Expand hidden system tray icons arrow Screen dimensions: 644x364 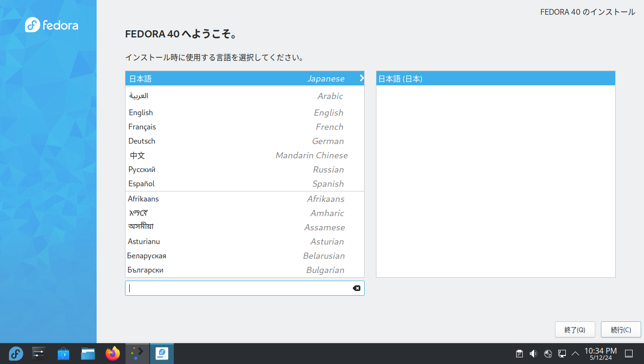[x=575, y=354]
